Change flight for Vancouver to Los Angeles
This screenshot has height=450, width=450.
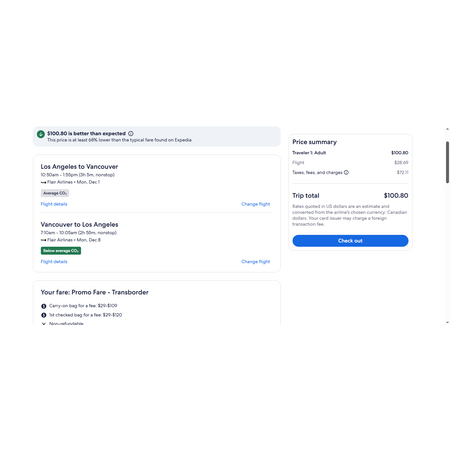(x=256, y=262)
